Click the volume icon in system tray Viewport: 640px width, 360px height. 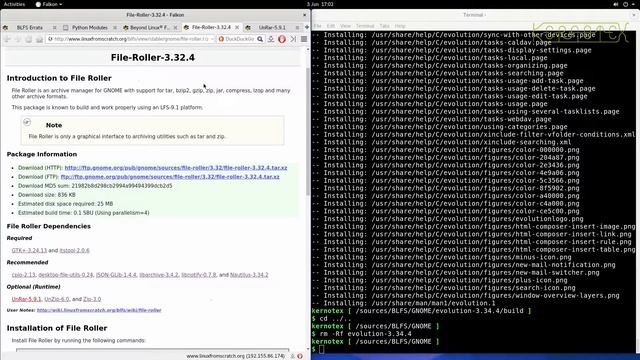616,4
